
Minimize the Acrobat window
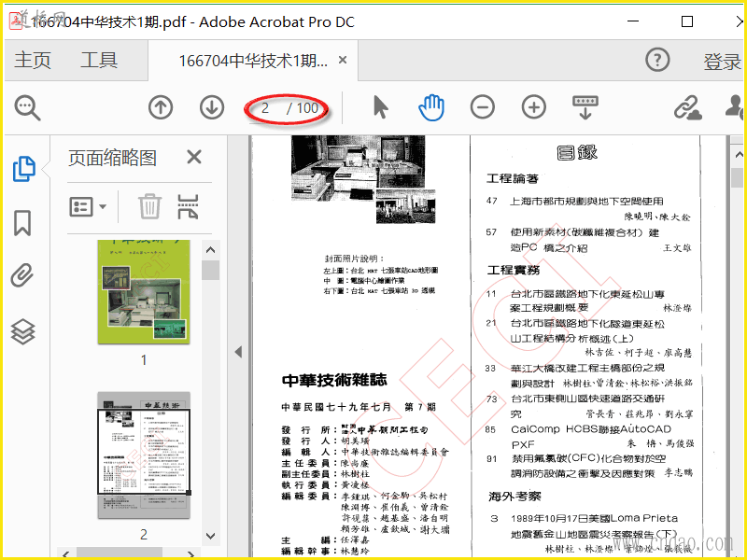point(633,21)
